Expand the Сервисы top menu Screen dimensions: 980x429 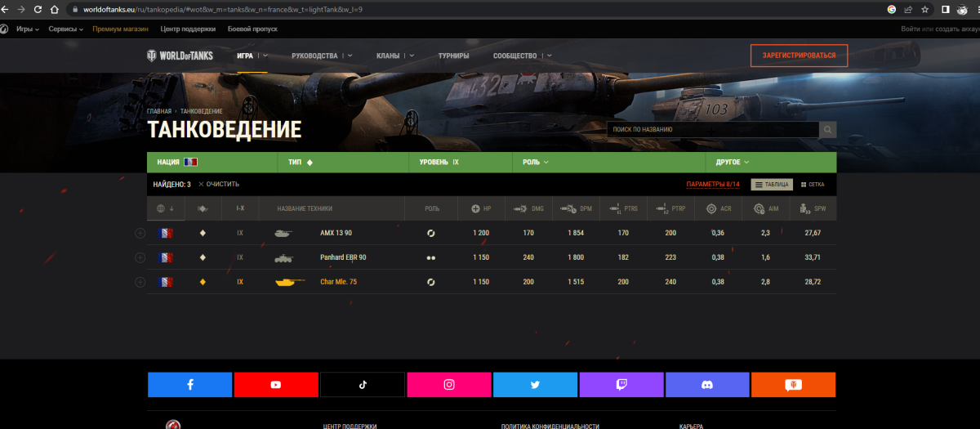coord(65,29)
